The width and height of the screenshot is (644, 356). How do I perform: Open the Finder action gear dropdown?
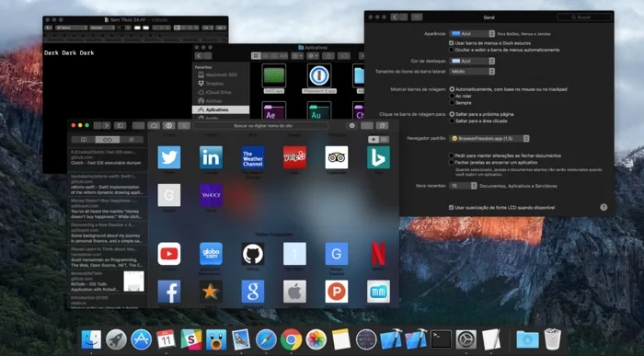pyautogui.click(x=313, y=56)
